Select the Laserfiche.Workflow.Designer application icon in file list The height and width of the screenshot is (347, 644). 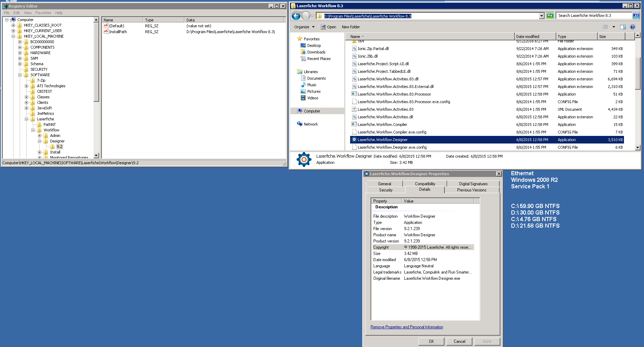coord(354,140)
